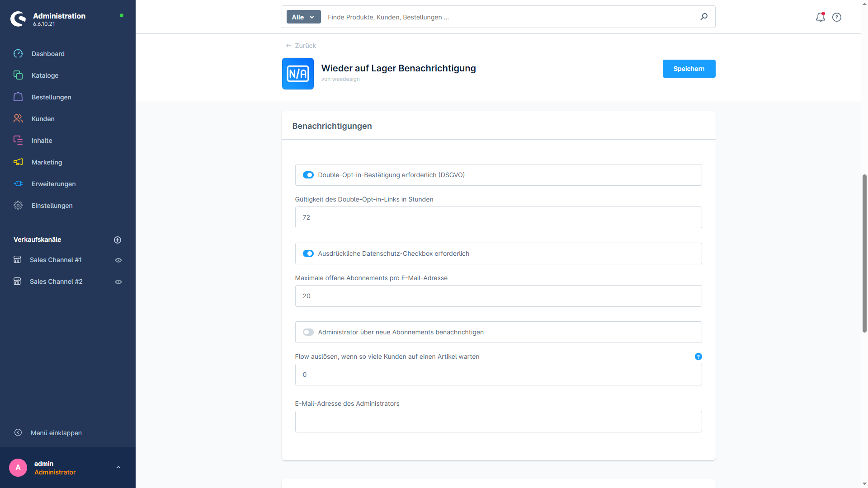Open the Alle search filter dropdown
Viewport: 868px width, 488px height.
pyautogui.click(x=303, y=17)
